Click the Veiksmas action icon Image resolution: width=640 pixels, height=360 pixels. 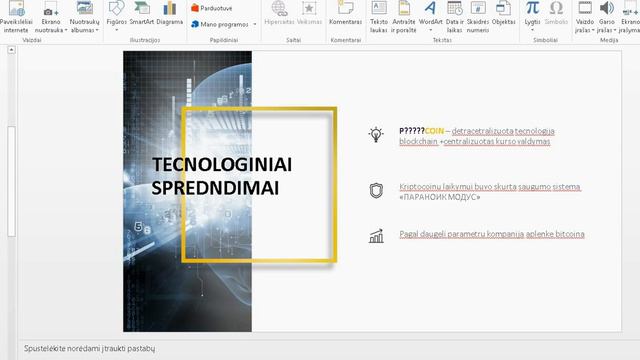coord(309,8)
